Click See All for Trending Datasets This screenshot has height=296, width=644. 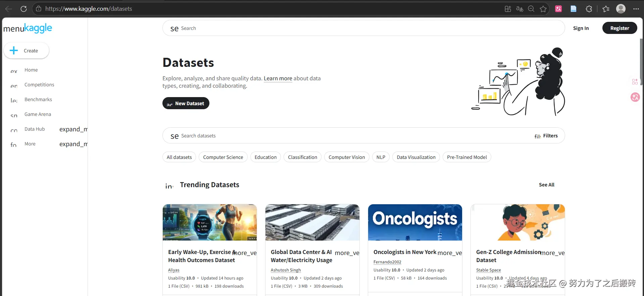547,185
